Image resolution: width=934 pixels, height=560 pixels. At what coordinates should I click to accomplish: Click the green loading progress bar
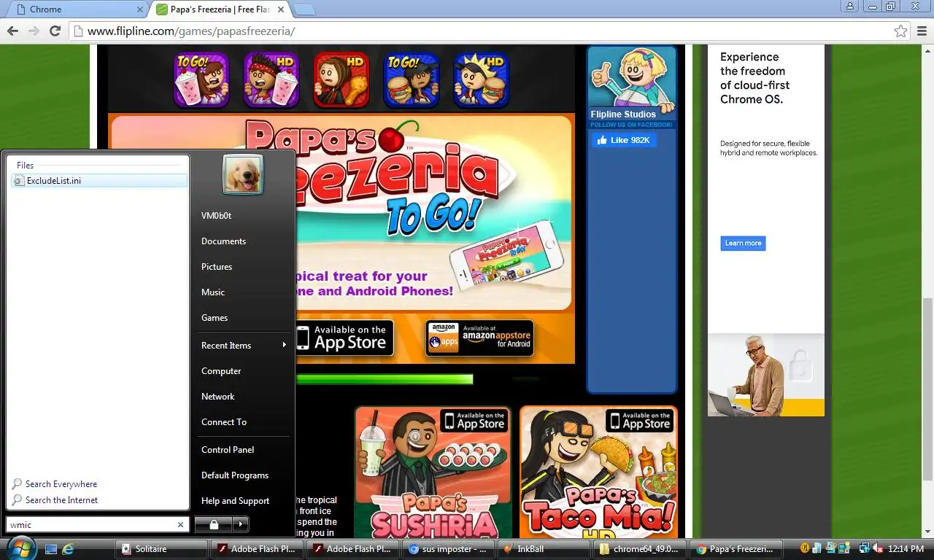(x=384, y=379)
